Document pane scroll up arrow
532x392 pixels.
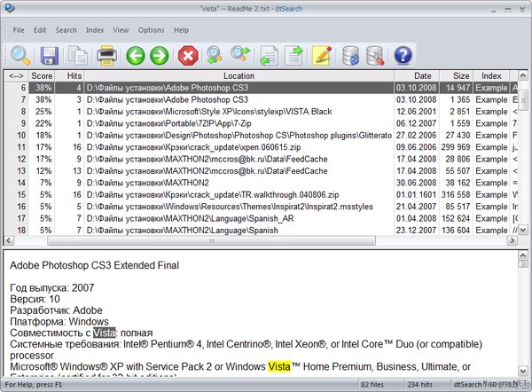pos(523,255)
